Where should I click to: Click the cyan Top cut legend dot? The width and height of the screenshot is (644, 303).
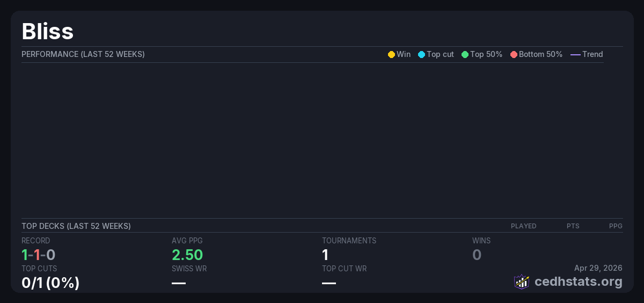point(421,54)
